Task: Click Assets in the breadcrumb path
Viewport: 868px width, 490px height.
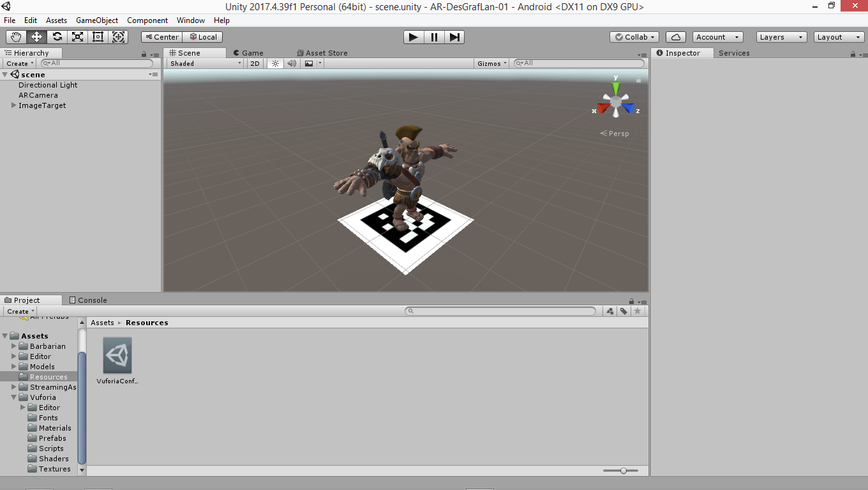Action: (x=102, y=323)
